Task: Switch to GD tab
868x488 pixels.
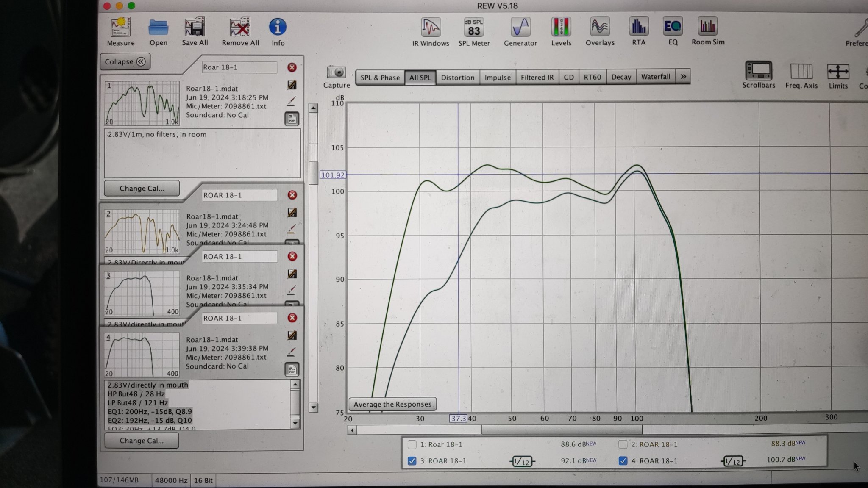Action: click(x=568, y=77)
